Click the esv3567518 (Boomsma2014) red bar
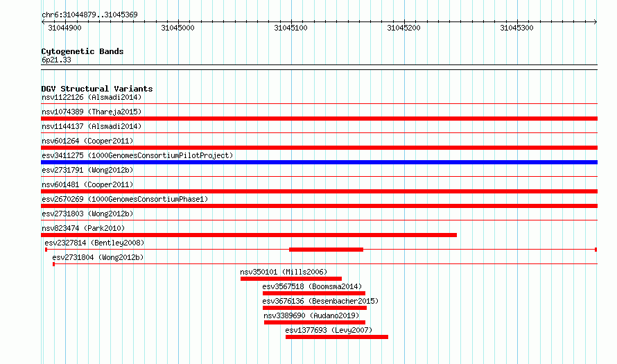This screenshot has height=364, width=617. 314,293
